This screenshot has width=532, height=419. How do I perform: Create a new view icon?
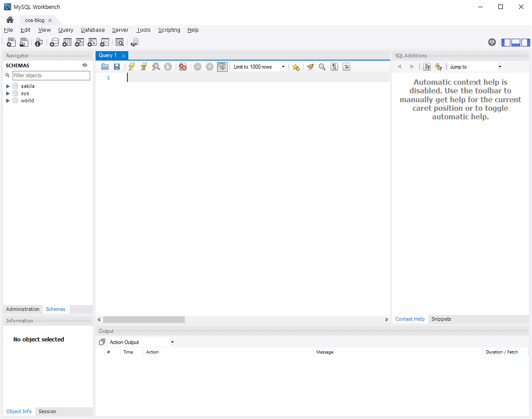pos(79,42)
